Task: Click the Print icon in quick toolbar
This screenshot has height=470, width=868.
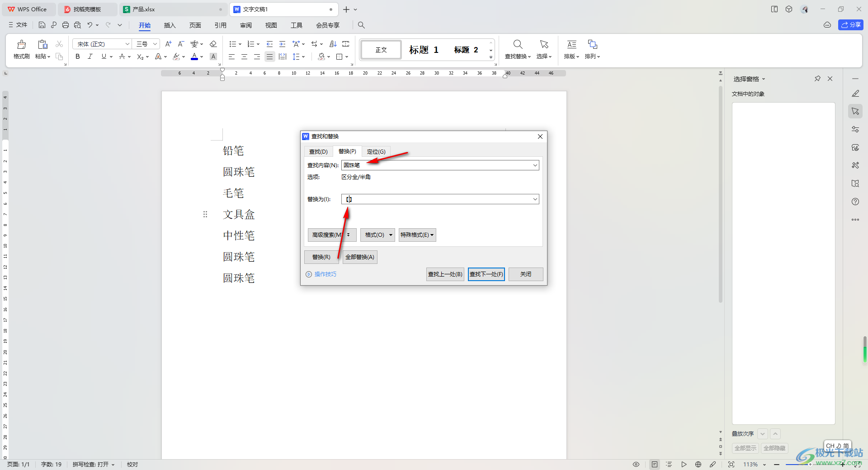Action: (x=66, y=25)
